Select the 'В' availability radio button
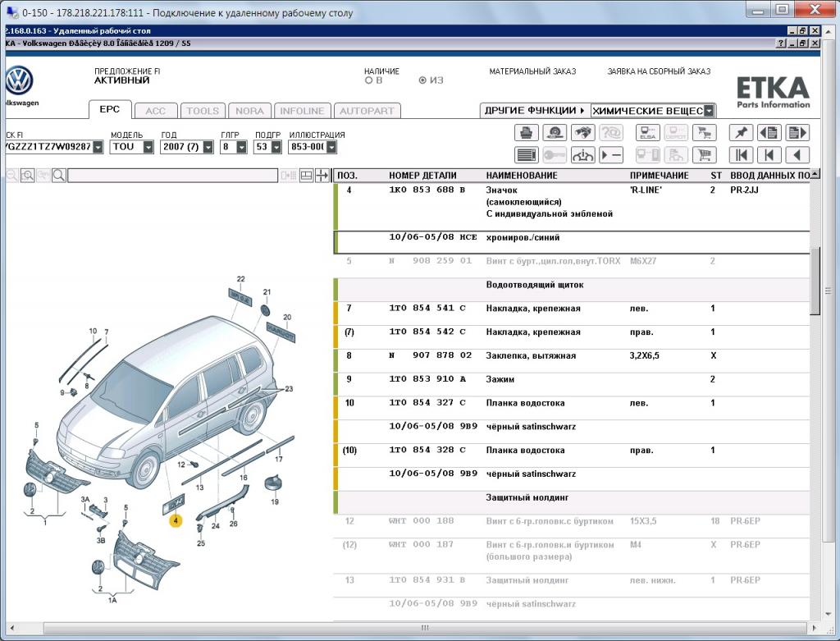The width and height of the screenshot is (840, 641). coord(368,80)
